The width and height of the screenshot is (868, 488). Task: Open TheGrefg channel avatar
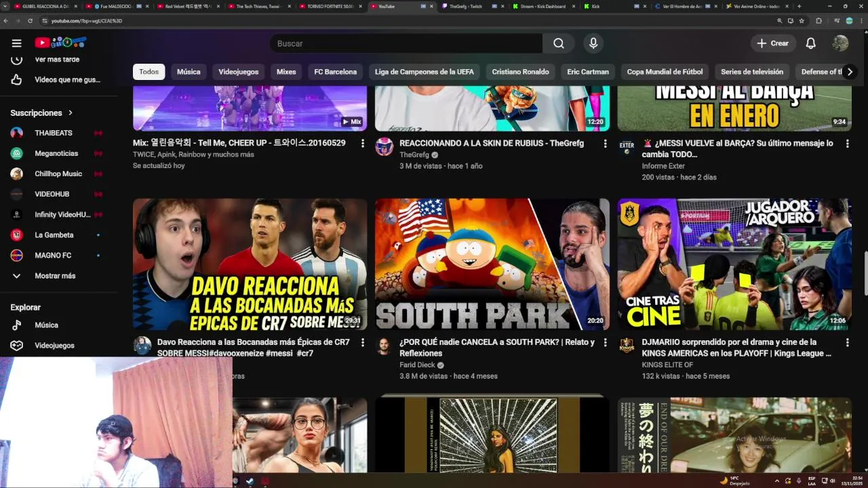(x=384, y=146)
